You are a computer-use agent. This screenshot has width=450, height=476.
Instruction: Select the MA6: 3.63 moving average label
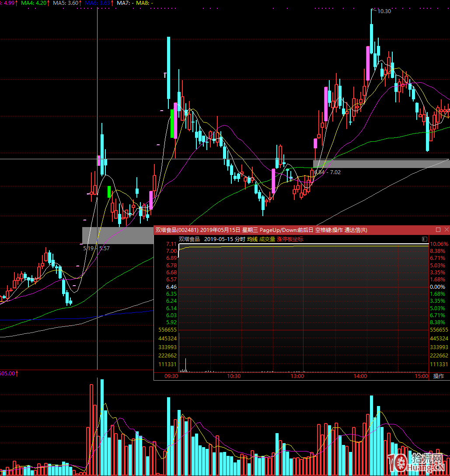pos(98,3)
